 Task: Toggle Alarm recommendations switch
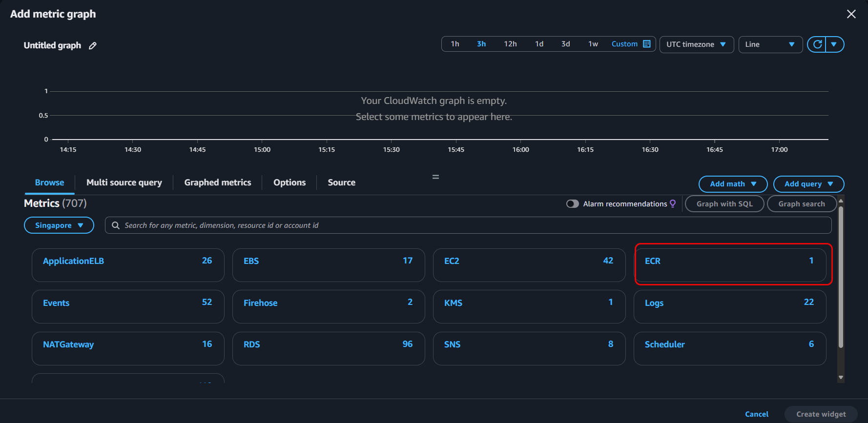572,204
